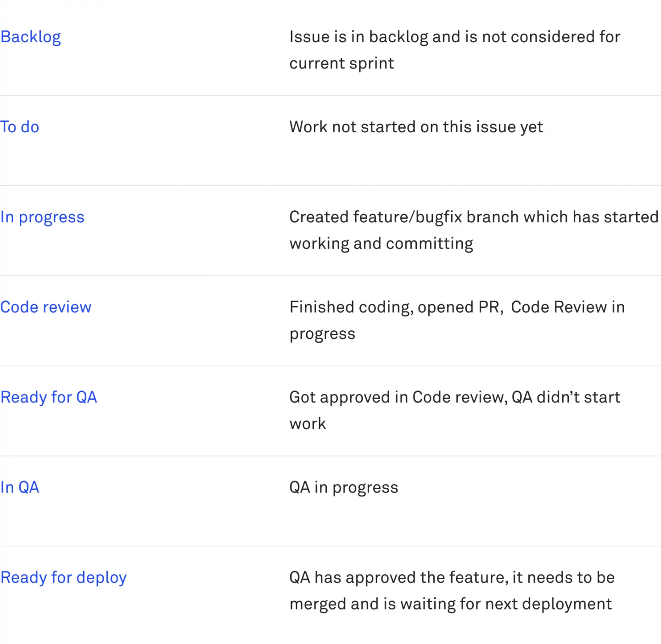Viewport: 661px width, 644px height.
Task: Click the To do link
Action: point(20,127)
